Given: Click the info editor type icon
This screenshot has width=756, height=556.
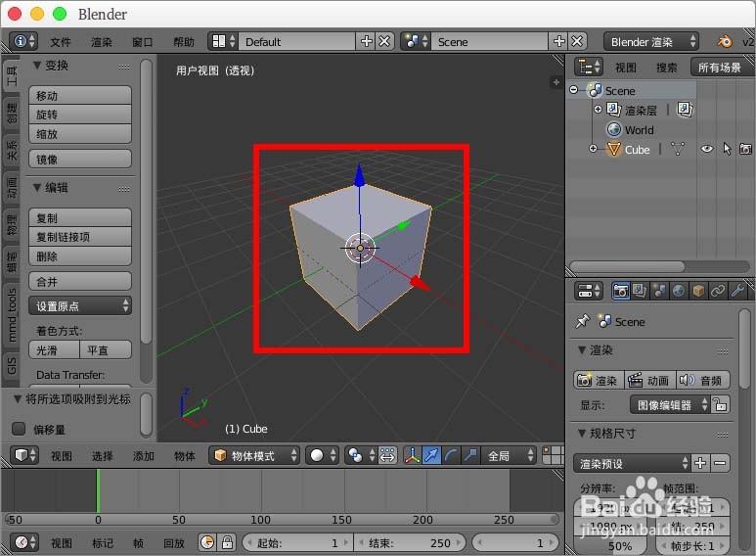Looking at the screenshot, I should [24, 41].
